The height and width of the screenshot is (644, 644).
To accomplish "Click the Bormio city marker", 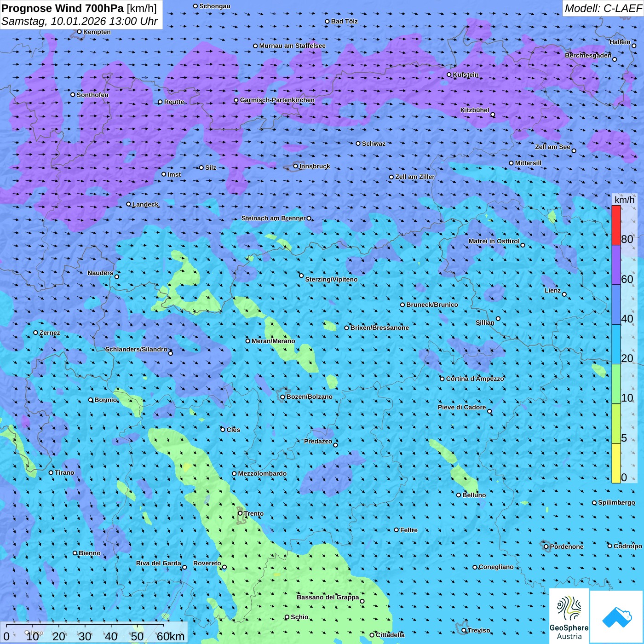I will pyautogui.click(x=91, y=400).
